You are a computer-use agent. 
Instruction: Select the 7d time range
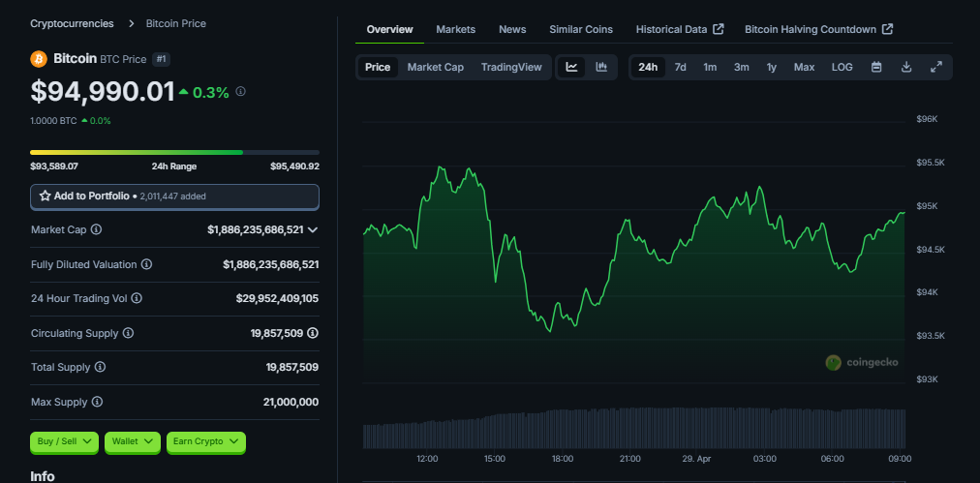[x=680, y=67]
